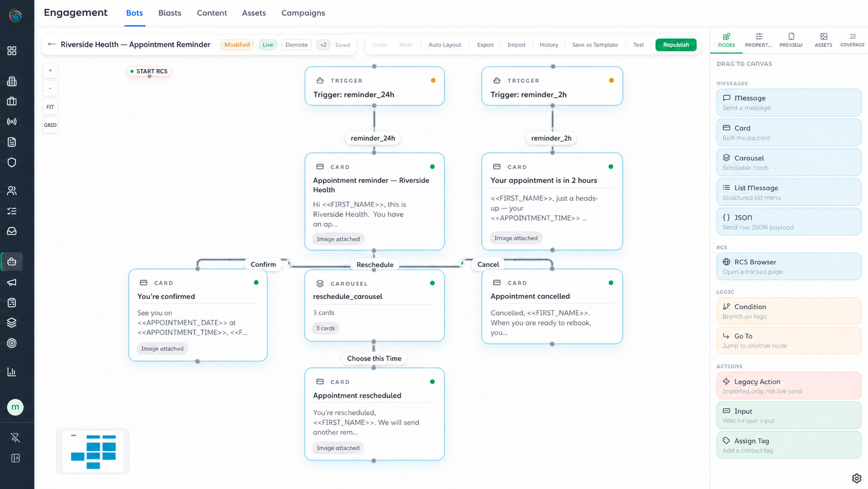Switch to the Blasts tab
Screen dimensions: 868x489
[170, 13]
